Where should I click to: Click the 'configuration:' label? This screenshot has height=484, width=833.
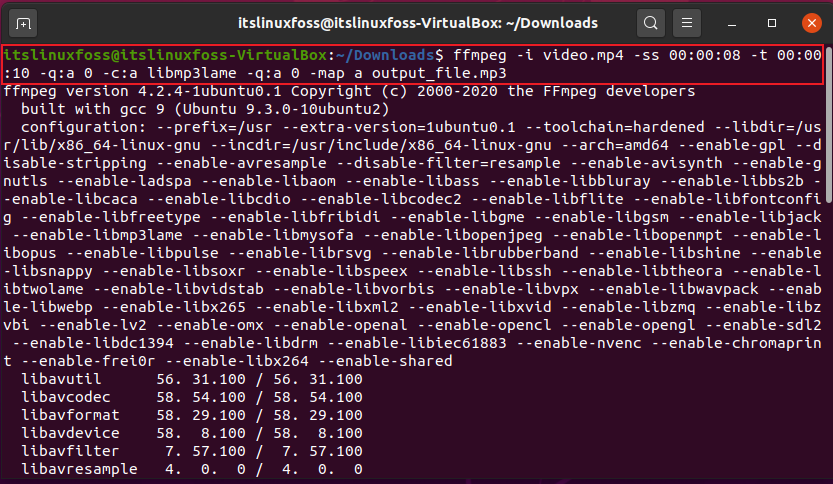click(84, 127)
